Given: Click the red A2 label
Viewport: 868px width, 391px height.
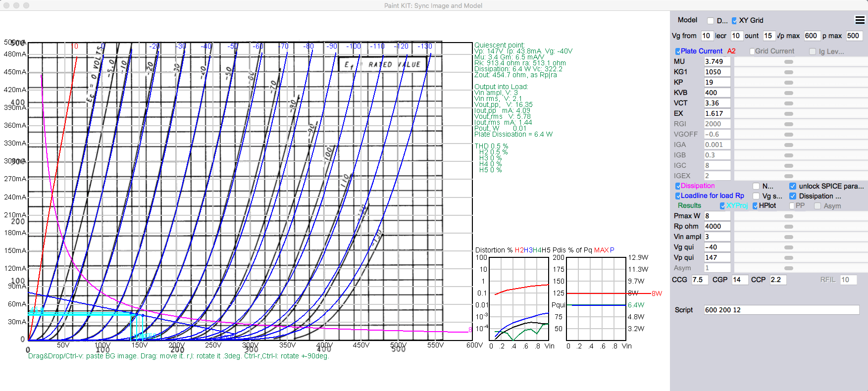Looking at the screenshot, I should (731, 51).
